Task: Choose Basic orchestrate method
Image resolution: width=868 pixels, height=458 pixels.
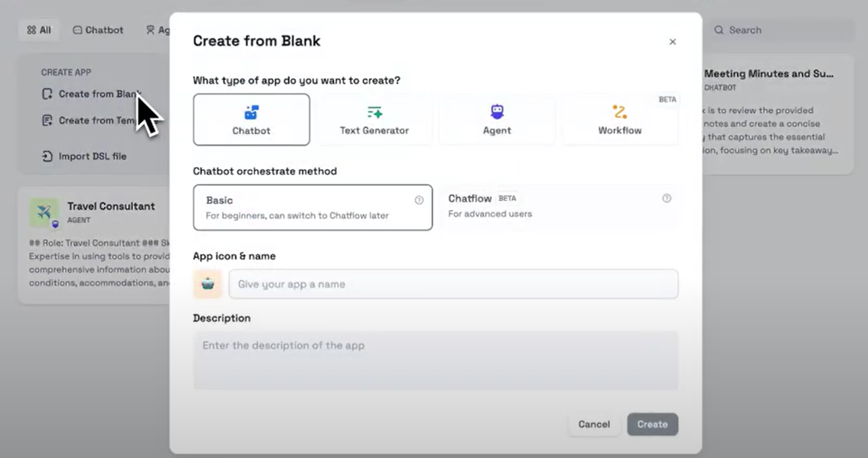Action: [x=312, y=207]
